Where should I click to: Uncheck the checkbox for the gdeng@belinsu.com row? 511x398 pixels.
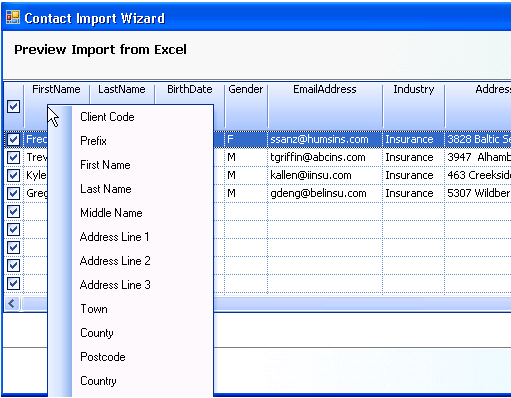pos(13,193)
